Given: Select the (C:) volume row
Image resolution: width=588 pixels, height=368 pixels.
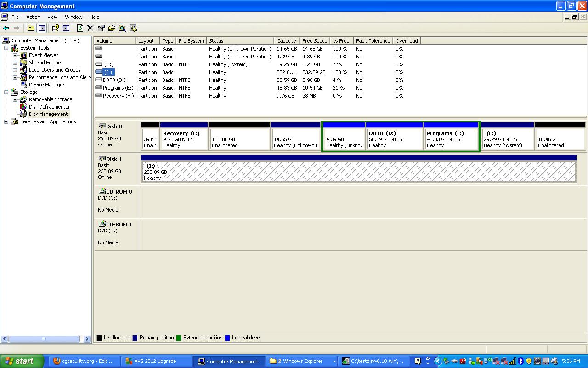Looking at the screenshot, I should click(257, 64).
